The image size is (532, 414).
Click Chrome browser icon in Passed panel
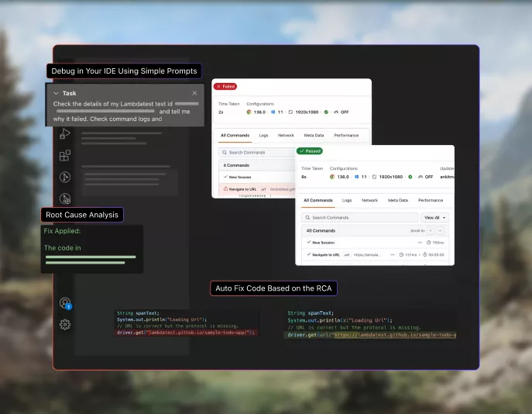332,177
